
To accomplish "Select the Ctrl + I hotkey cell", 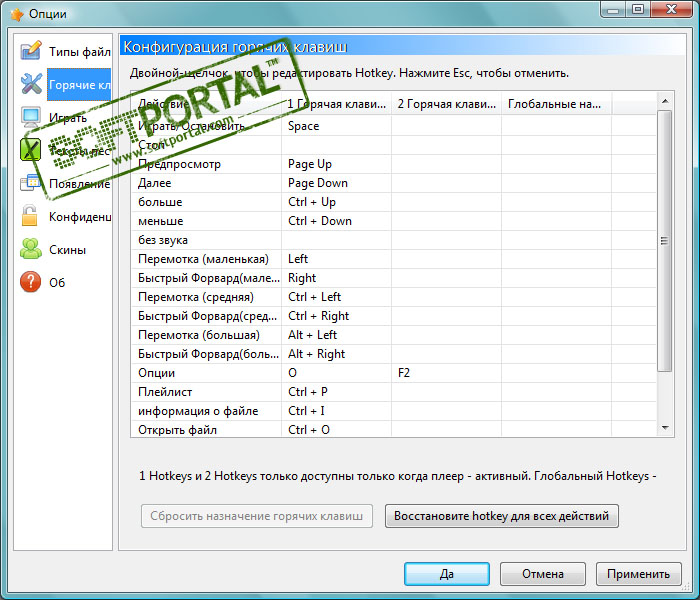I will (x=337, y=411).
